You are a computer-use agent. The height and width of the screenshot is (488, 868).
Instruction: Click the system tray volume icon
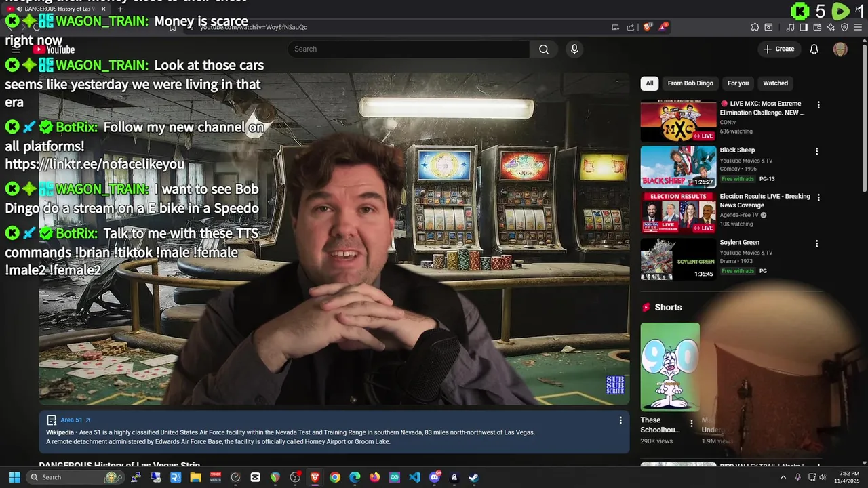point(823,477)
